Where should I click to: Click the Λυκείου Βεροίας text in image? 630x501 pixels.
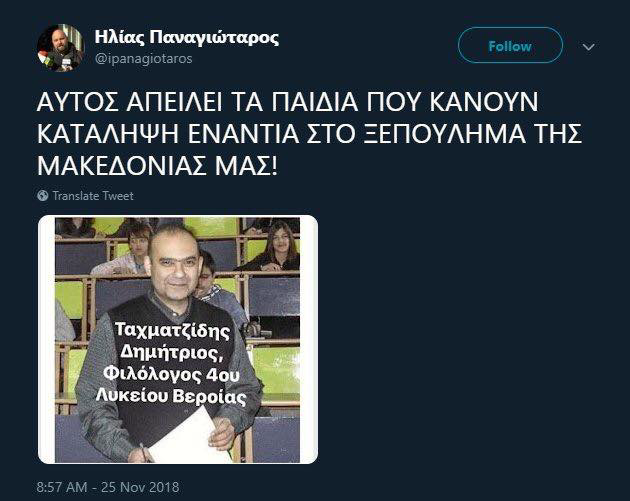tap(171, 396)
